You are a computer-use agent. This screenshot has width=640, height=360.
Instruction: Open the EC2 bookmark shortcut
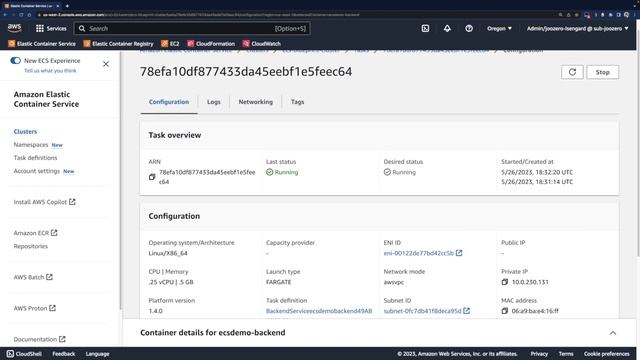[x=170, y=44]
